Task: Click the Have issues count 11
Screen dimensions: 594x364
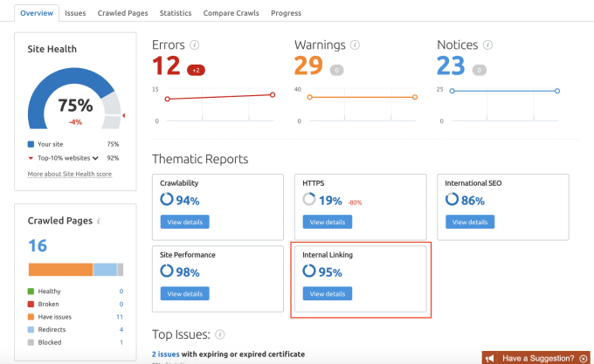Action: (119, 317)
